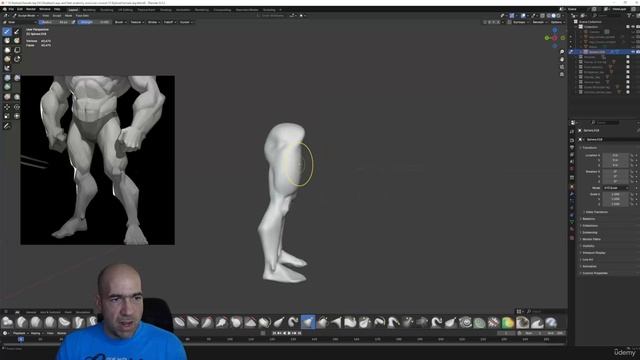640x360 pixels.
Task: Open rotation Mode XYZ Euler dropdown
Action: (x=616, y=188)
